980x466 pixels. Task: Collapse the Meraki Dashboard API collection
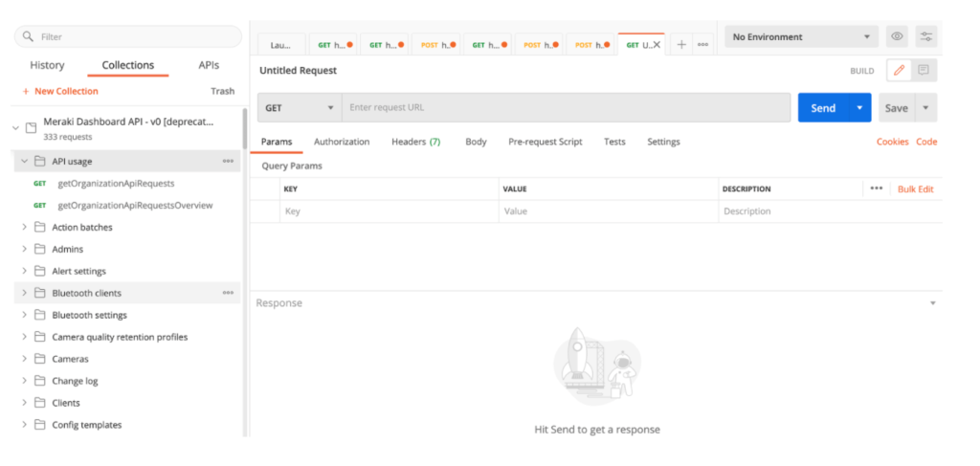pos(15,128)
